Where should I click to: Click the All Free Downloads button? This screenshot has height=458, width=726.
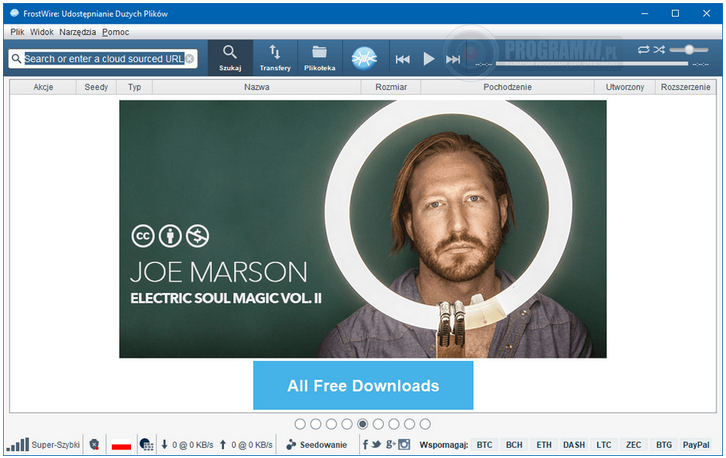click(363, 385)
